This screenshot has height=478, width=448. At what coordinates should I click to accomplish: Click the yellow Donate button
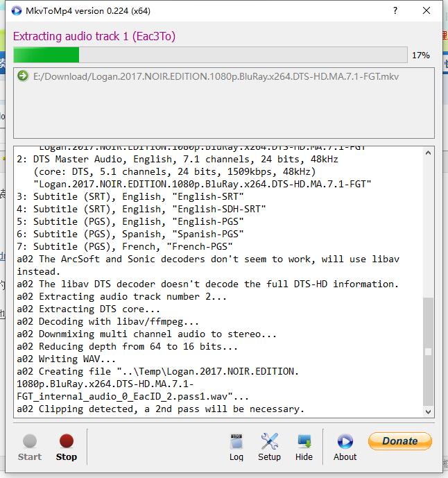[400, 441]
